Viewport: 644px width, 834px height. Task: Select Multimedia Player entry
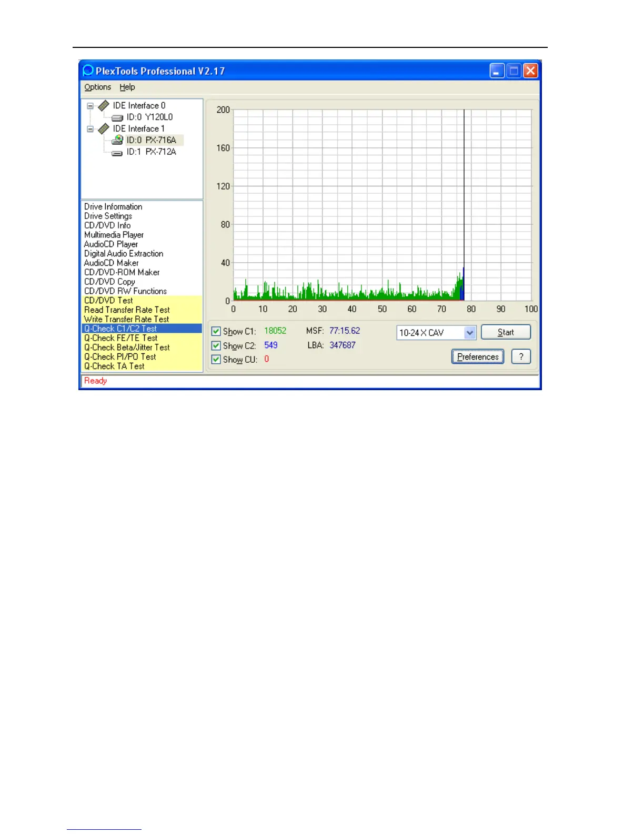point(114,235)
